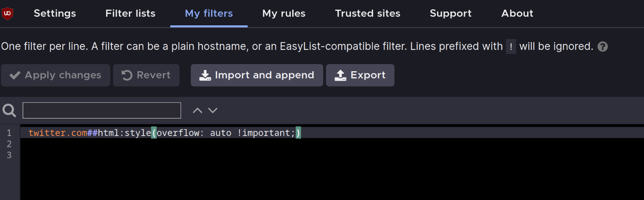The width and height of the screenshot is (644, 200).
Task: Open the filter syntax help question mark
Action: [603, 47]
